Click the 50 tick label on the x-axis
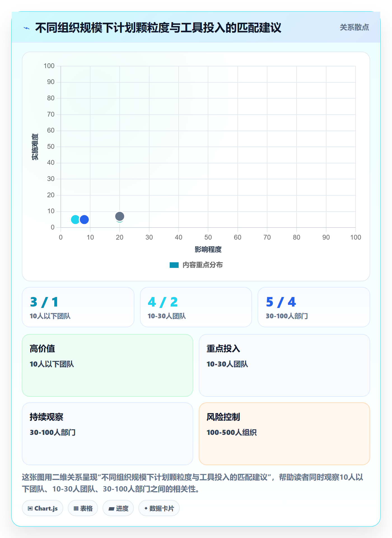 tap(208, 237)
